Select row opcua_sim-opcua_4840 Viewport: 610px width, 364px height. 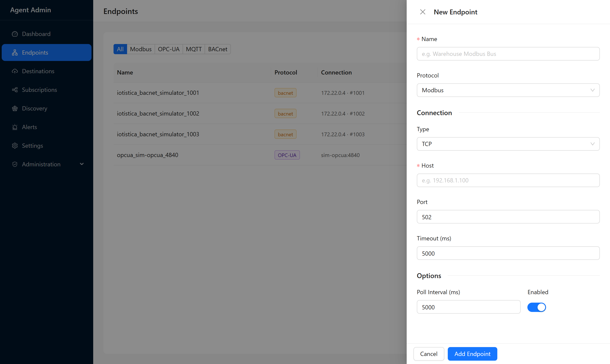tap(260, 155)
